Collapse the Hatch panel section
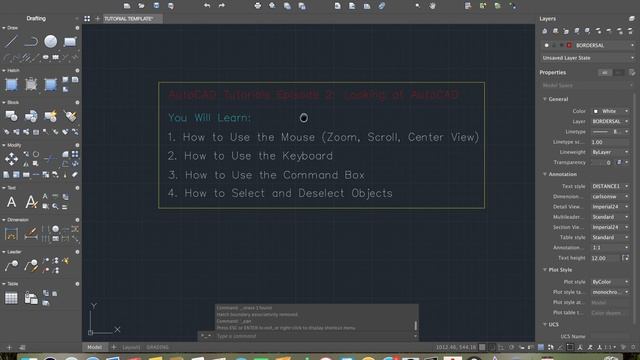The width and height of the screenshot is (640, 360). point(4,71)
